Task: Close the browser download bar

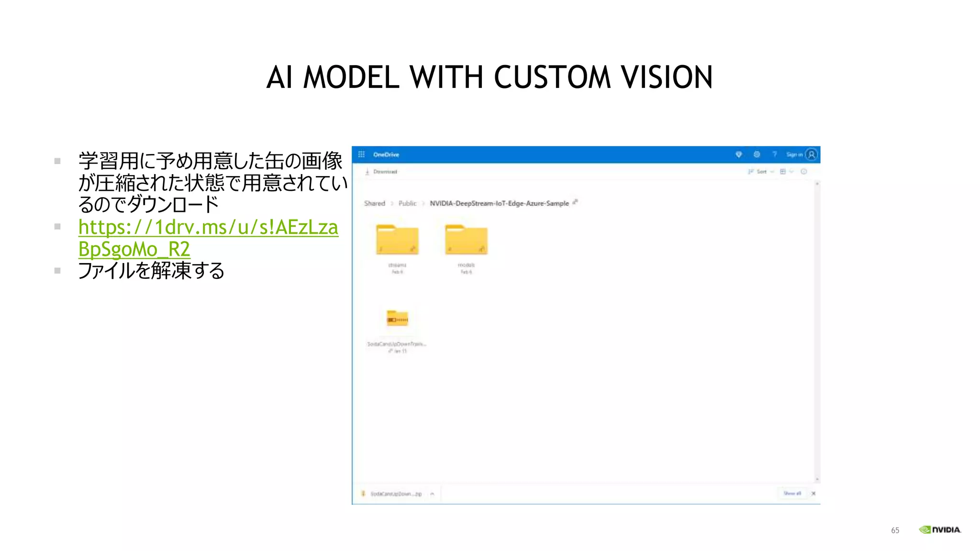Action: point(813,493)
